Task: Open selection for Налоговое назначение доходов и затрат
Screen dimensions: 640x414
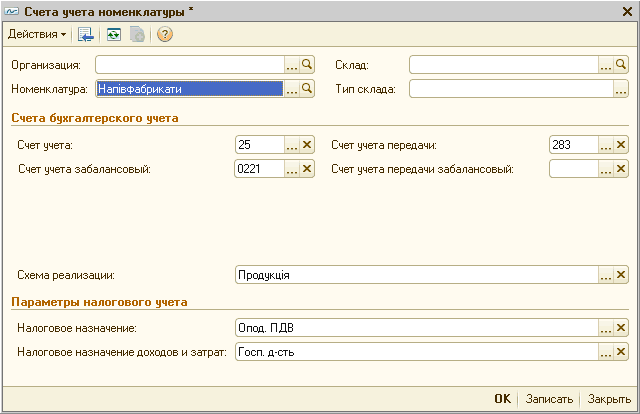Action: 606,352
